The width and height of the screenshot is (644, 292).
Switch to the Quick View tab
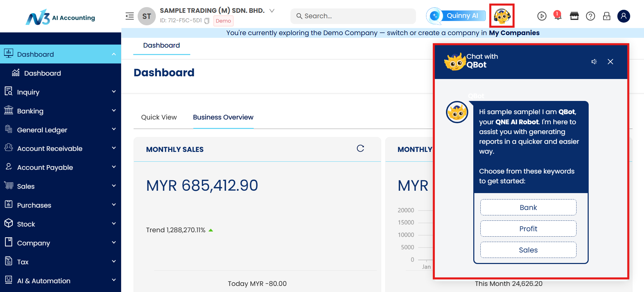[159, 117]
